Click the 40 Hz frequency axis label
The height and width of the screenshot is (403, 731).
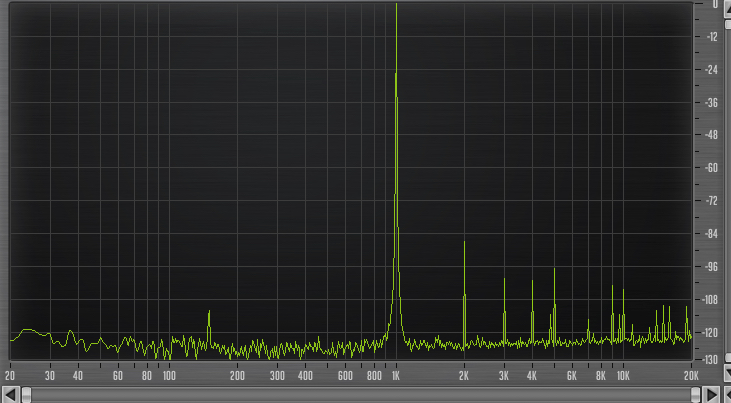point(78,376)
